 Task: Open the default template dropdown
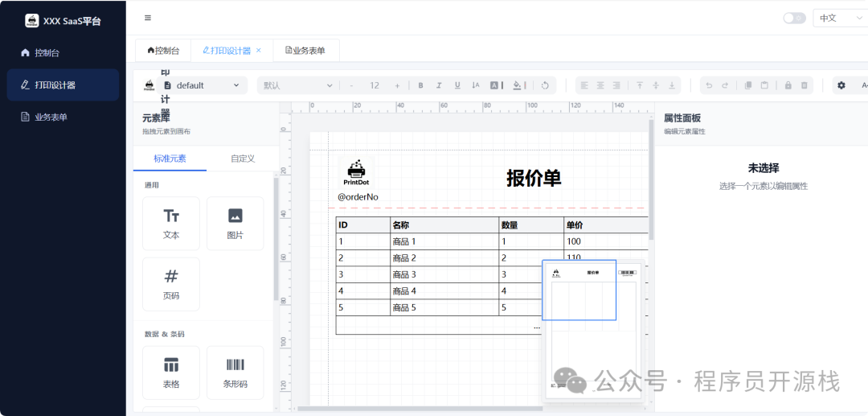pyautogui.click(x=202, y=85)
